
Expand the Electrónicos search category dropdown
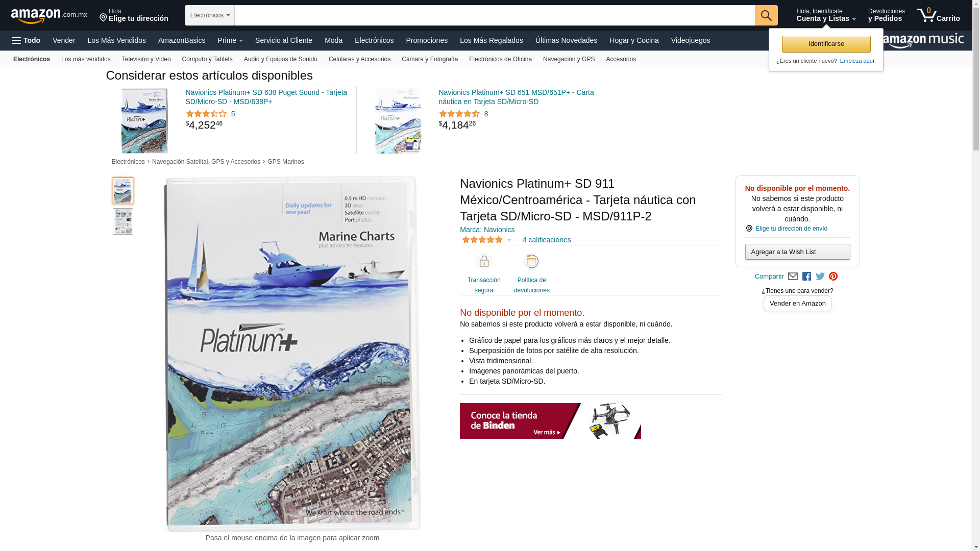(210, 15)
